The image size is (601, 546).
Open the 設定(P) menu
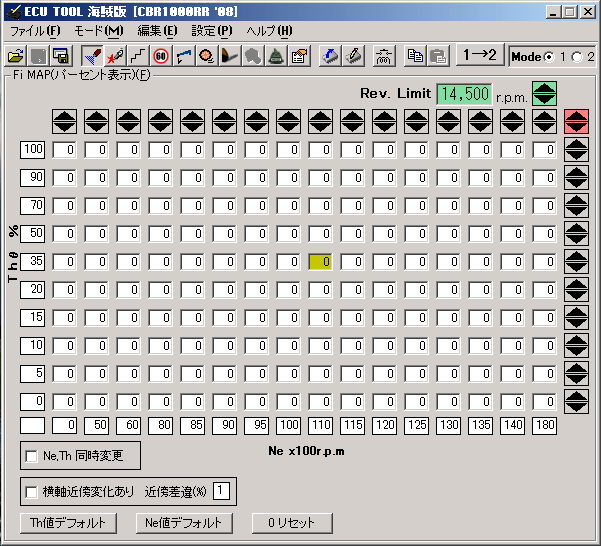[x=212, y=31]
